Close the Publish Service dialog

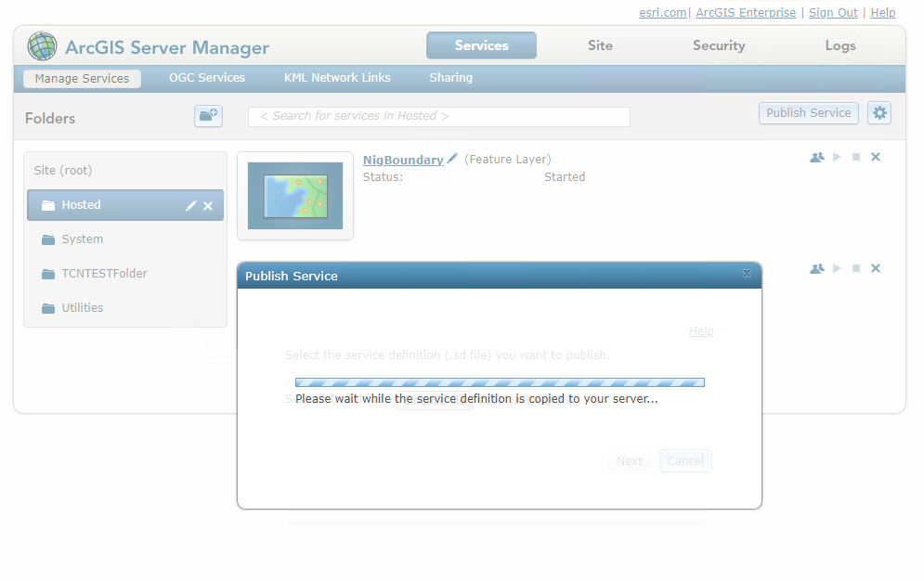click(747, 274)
